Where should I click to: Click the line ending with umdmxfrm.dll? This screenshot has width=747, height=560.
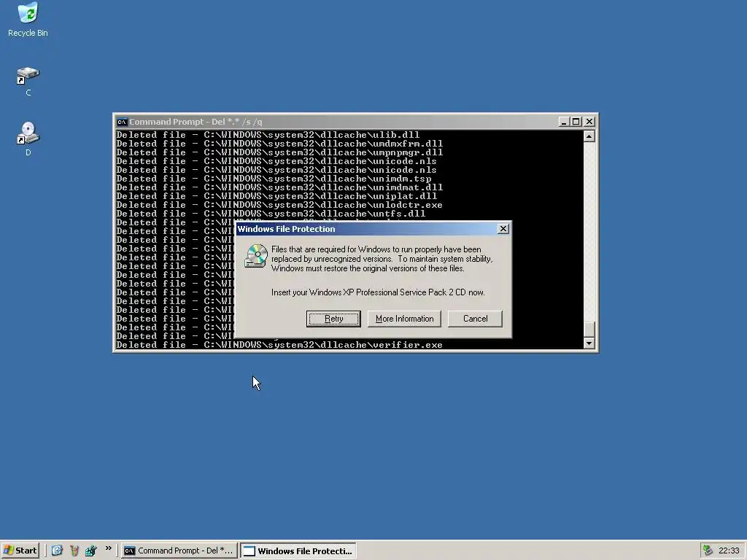[x=279, y=144]
